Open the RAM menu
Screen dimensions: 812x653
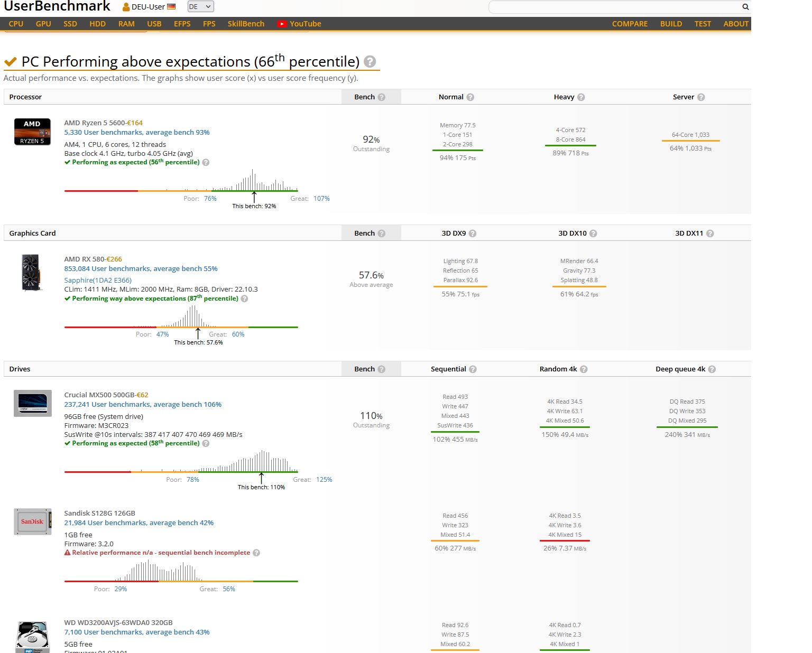pos(126,24)
